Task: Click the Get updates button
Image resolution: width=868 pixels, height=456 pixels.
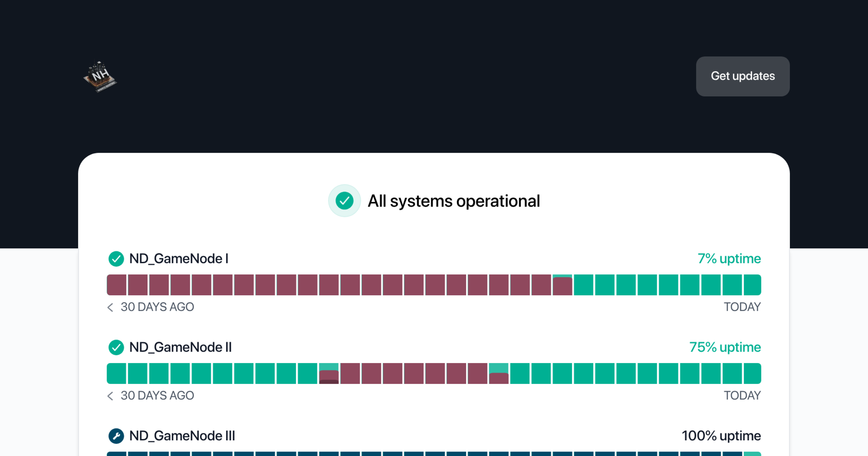Action: click(x=743, y=76)
